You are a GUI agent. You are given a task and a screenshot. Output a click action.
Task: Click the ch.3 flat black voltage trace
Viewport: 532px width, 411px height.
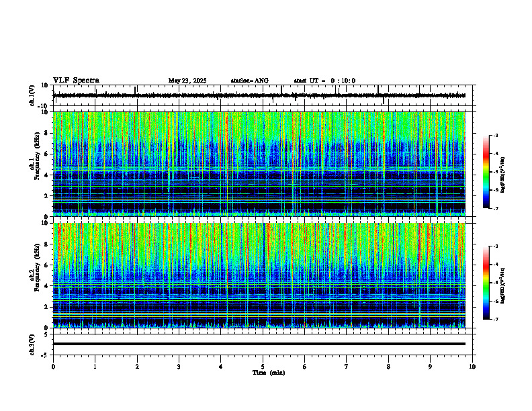(259, 344)
